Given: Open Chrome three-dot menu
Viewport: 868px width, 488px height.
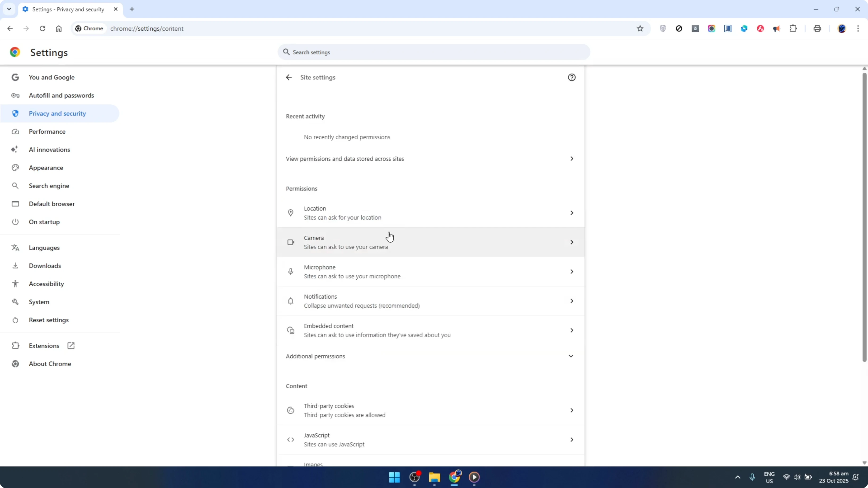Looking at the screenshot, I should (858, 29).
